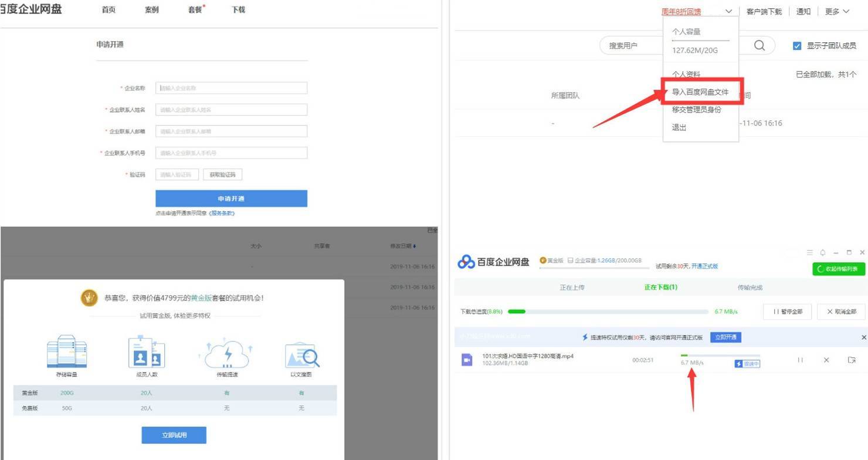Click the 申请开通 submit button
The image size is (868, 460).
pos(231,198)
